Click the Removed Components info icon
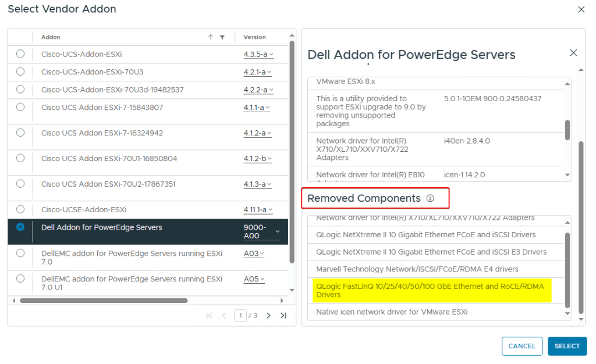This screenshot has height=364, width=596. click(x=430, y=198)
